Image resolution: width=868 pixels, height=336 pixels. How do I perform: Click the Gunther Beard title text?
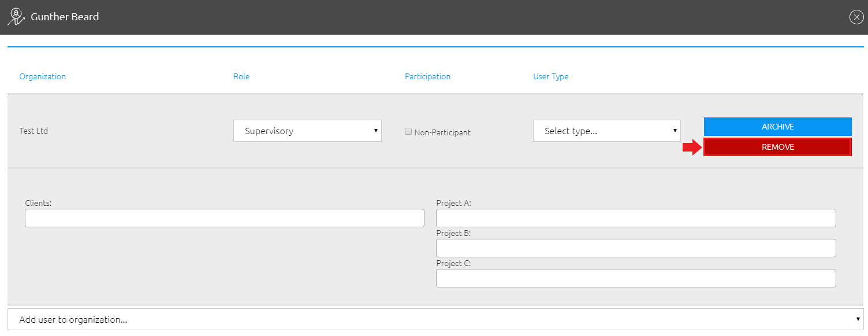[x=65, y=17]
